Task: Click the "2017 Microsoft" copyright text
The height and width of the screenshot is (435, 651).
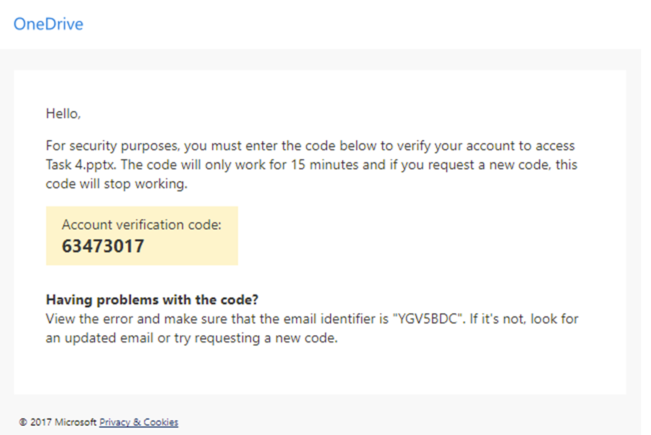Action: click(63, 422)
